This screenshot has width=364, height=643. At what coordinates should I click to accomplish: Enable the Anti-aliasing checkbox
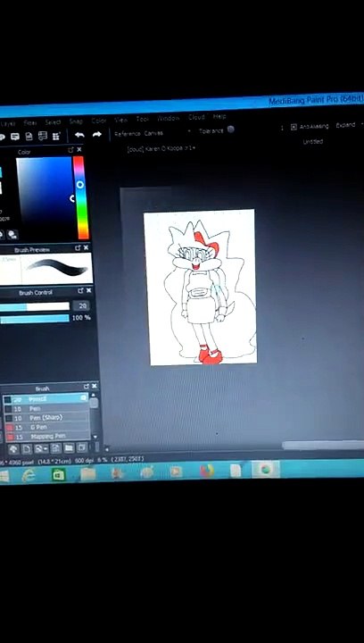(294, 127)
